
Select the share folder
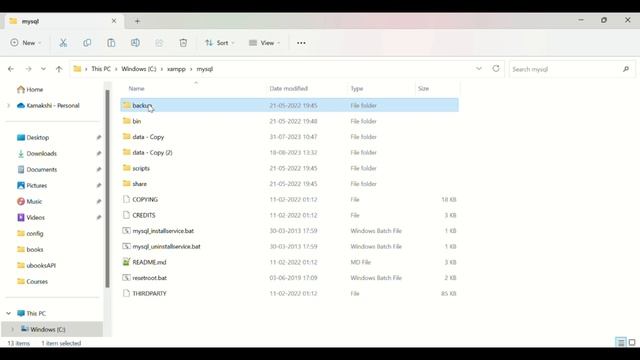coord(289,184)
